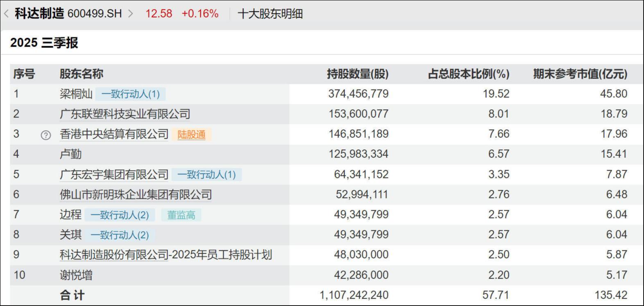Click 一致行动人(2) tag beside 边程
The image size is (644, 306).
pyautogui.click(x=120, y=215)
